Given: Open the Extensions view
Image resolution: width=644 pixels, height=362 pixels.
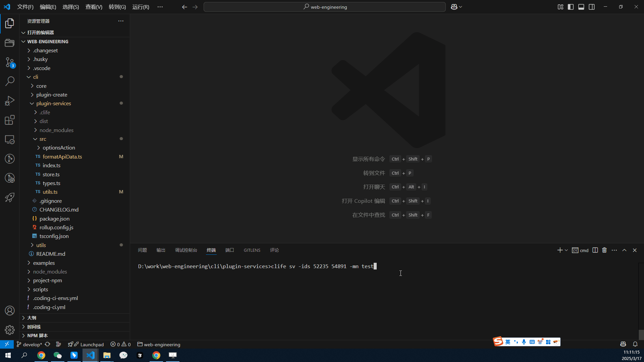Looking at the screenshot, I should point(10,120).
